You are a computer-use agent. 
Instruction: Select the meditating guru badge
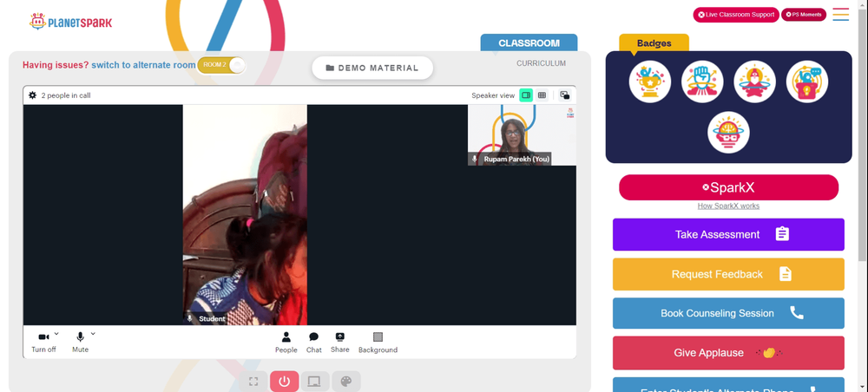pos(754,82)
